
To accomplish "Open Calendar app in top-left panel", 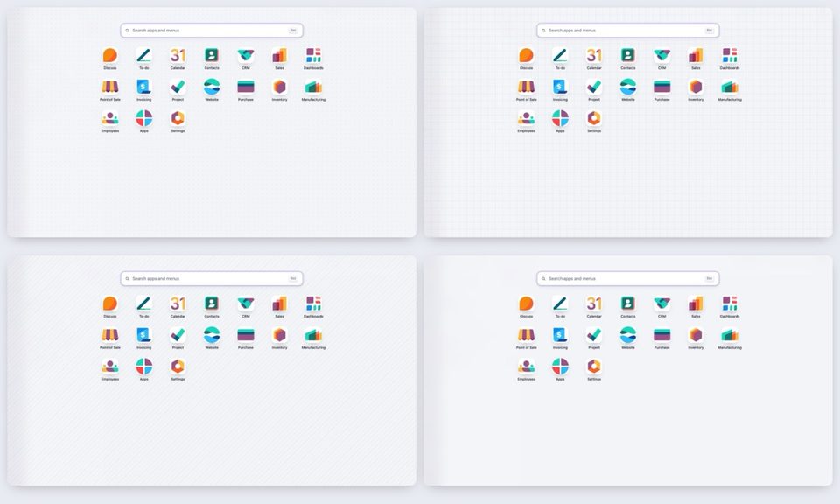I will coord(178,56).
